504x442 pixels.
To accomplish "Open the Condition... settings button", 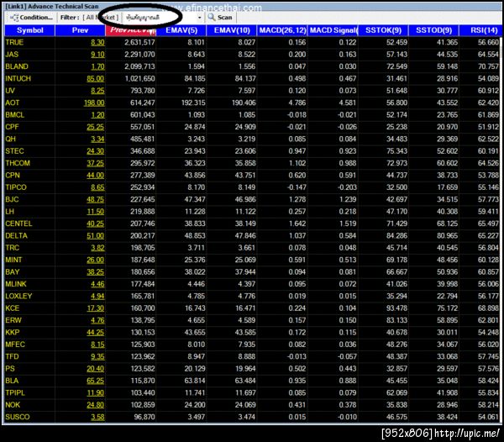I will pyautogui.click(x=31, y=18).
